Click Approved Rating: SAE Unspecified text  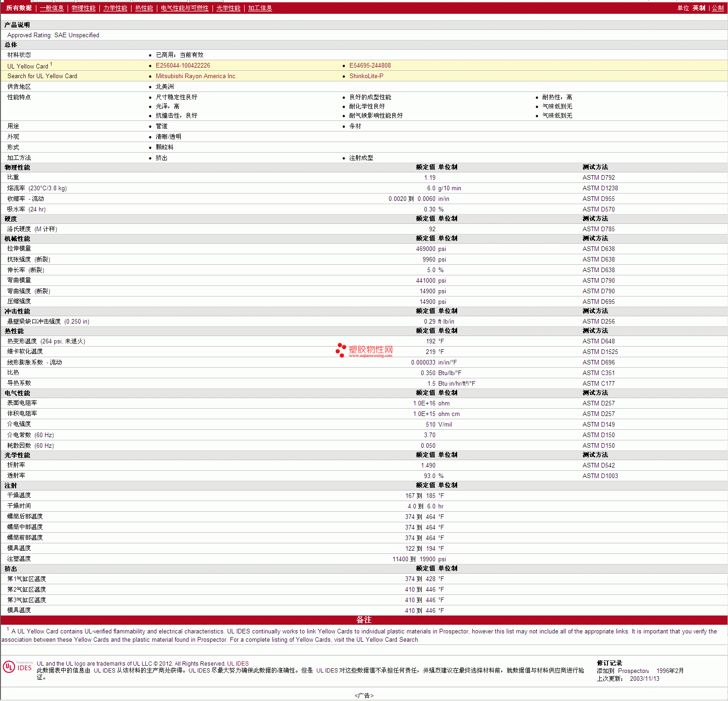point(53,35)
